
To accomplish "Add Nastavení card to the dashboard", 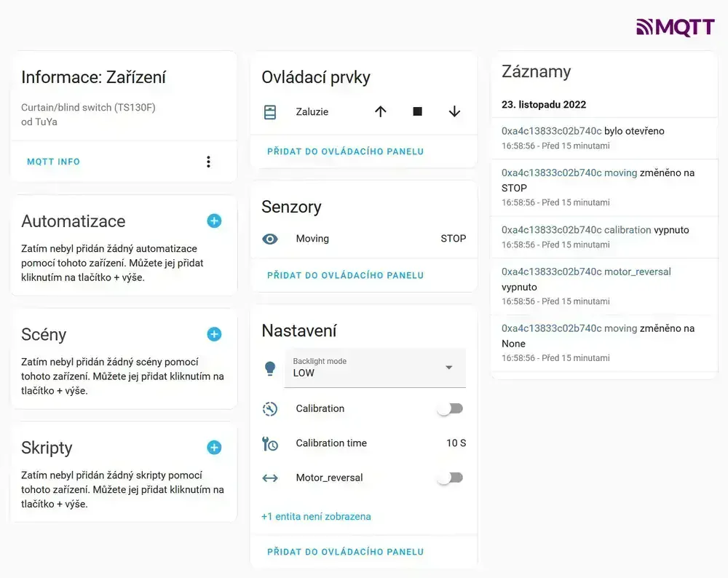I will 345,552.
